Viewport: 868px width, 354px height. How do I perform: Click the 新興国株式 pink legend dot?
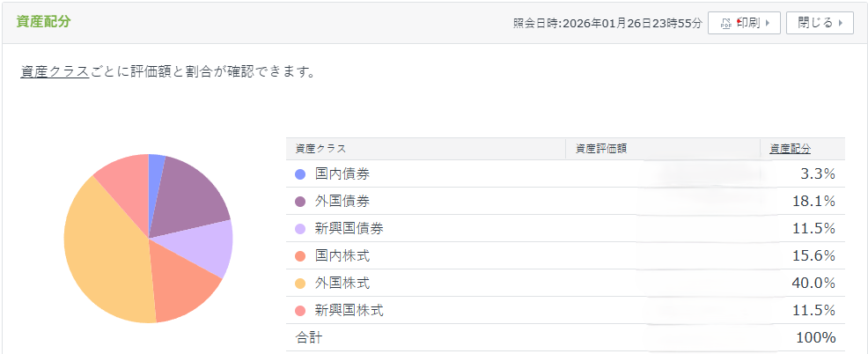pyautogui.click(x=300, y=311)
